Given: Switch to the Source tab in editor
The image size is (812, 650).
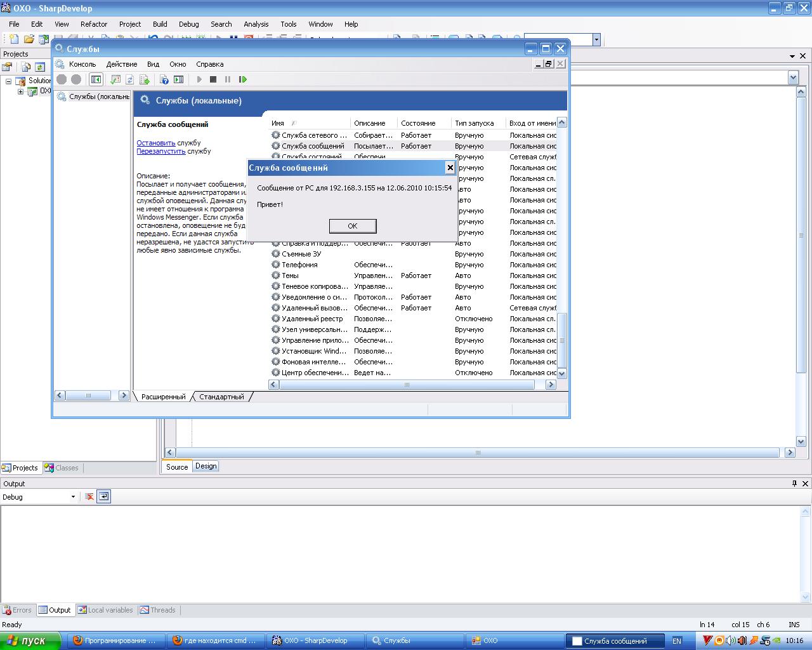Looking at the screenshot, I should pos(177,467).
